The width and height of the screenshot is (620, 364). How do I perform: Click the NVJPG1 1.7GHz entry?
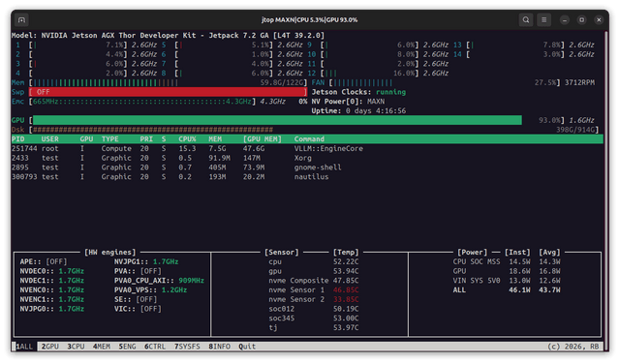(x=146, y=261)
